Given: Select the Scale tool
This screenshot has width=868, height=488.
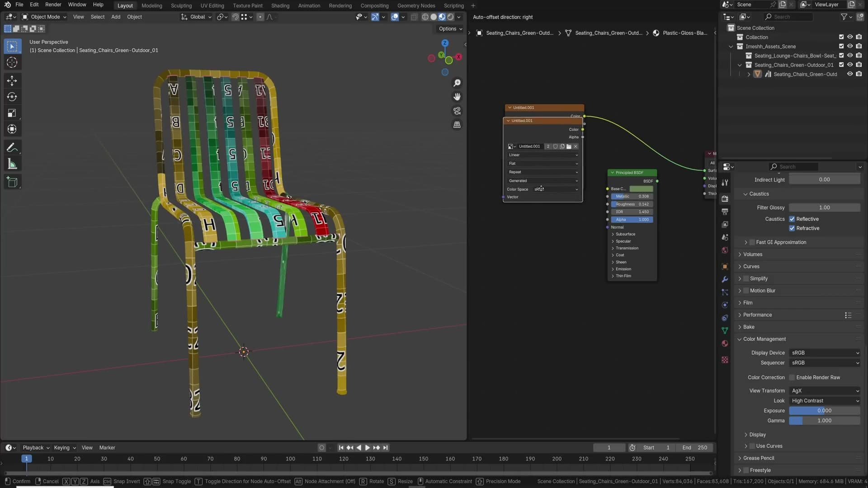Looking at the screenshot, I should point(12,113).
